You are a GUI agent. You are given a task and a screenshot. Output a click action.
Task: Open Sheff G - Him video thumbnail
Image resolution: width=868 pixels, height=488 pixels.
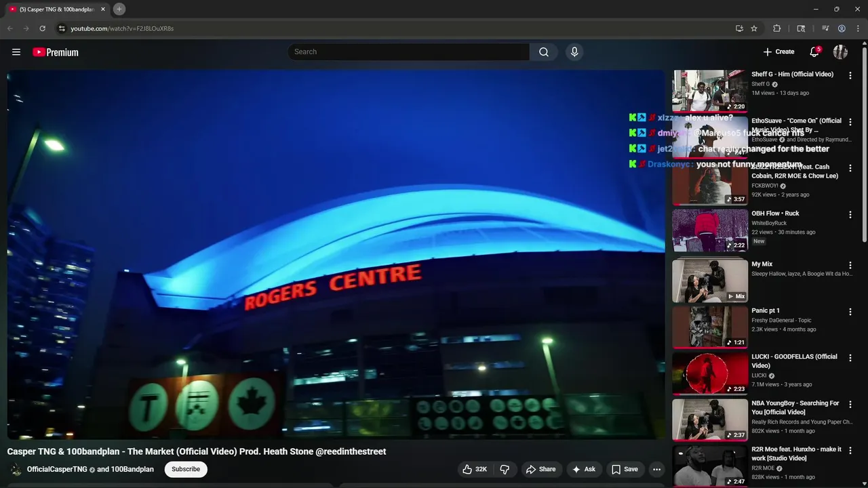(x=710, y=91)
